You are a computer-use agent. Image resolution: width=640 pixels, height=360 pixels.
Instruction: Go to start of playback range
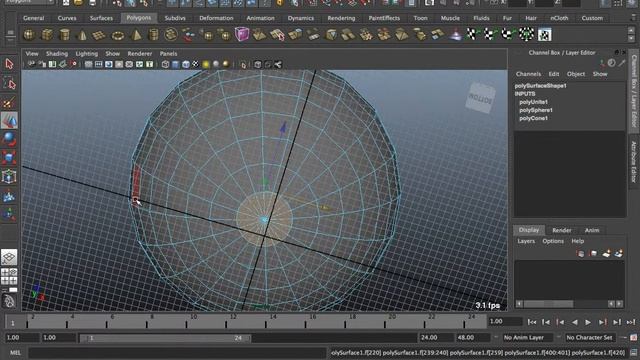click(532, 322)
